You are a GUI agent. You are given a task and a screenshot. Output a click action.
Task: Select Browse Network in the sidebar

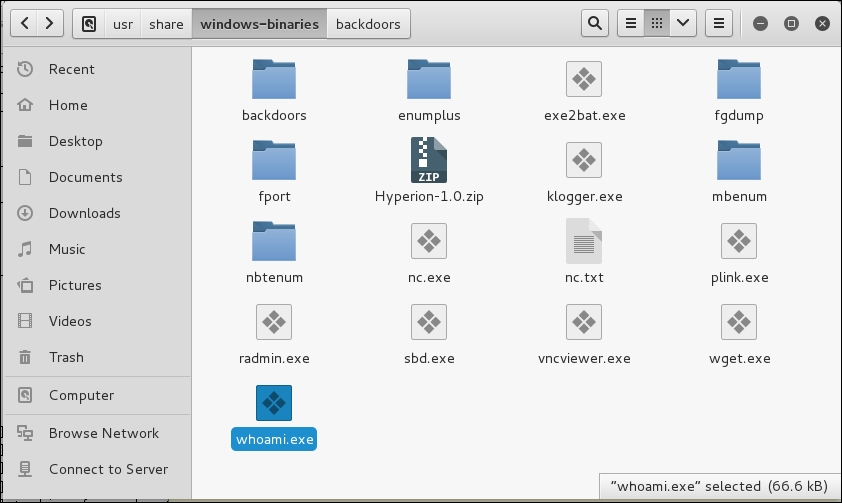97,433
